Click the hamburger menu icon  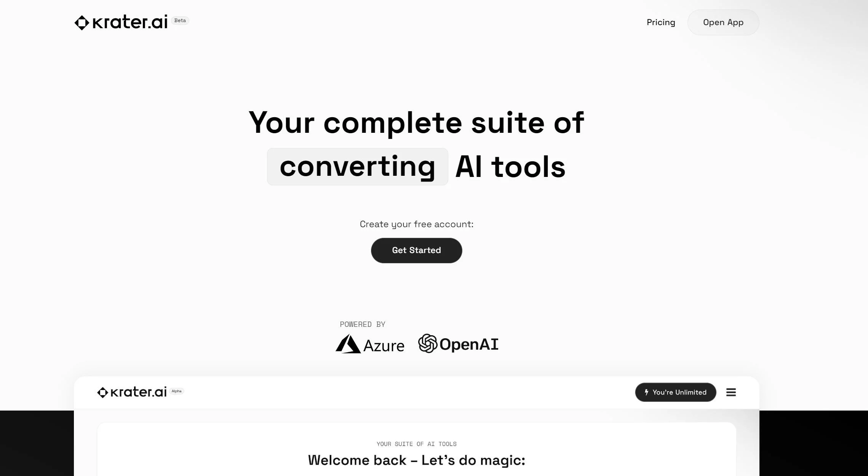coord(731,392)
